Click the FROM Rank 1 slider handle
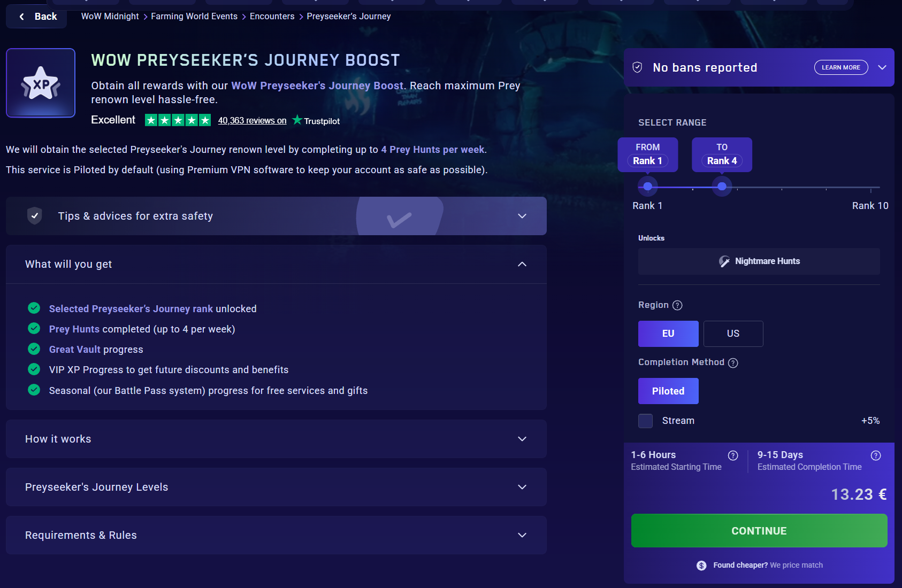The image size is (902, 588). coord(648,187)
